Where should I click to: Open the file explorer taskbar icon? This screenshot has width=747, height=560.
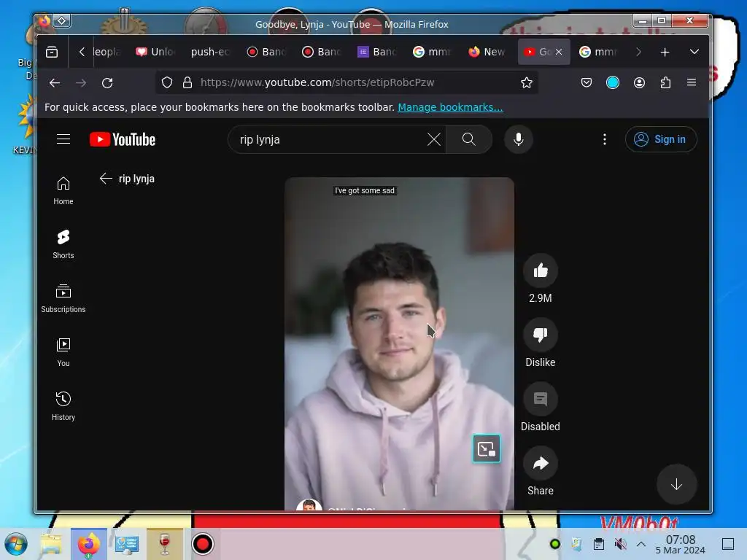point(51,544)
